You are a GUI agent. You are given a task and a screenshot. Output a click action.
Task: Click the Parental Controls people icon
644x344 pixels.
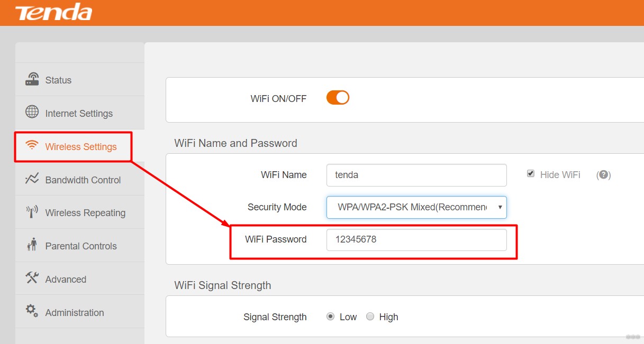pos(32,245)
